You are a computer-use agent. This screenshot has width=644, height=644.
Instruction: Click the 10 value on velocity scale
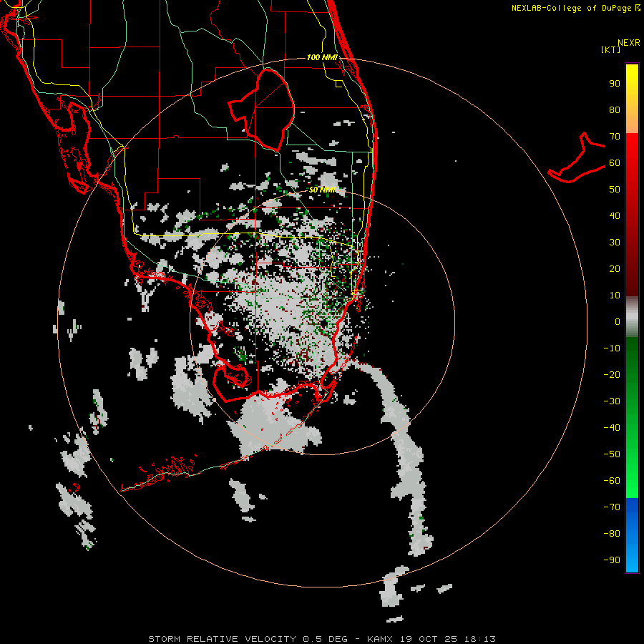[615, 296]
